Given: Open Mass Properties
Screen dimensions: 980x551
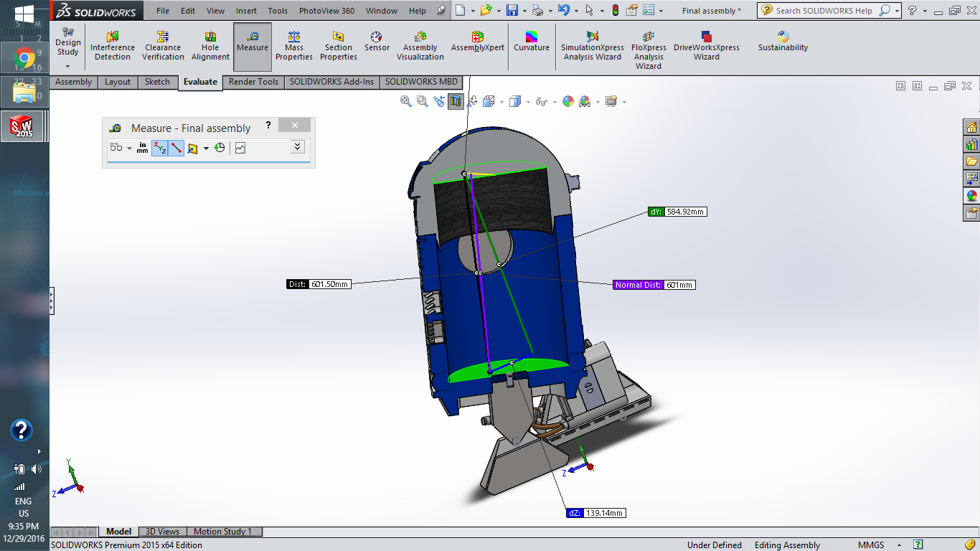Looking at the screenshot, I should (294, 47).
